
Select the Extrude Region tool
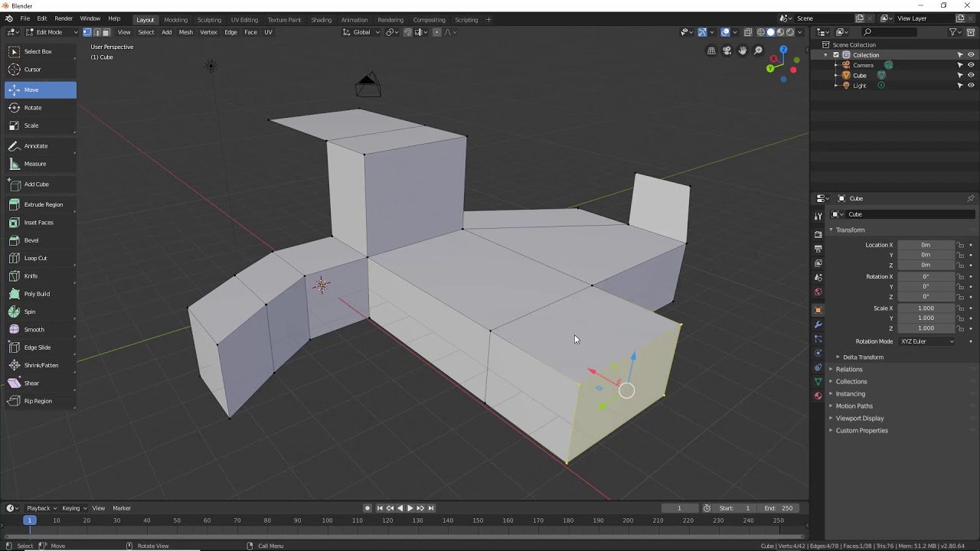[x=40, y=204]
